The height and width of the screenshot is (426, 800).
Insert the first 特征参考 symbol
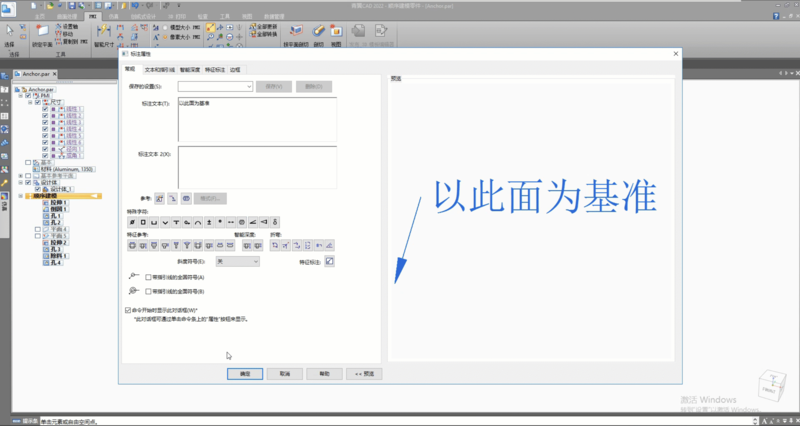132,245
